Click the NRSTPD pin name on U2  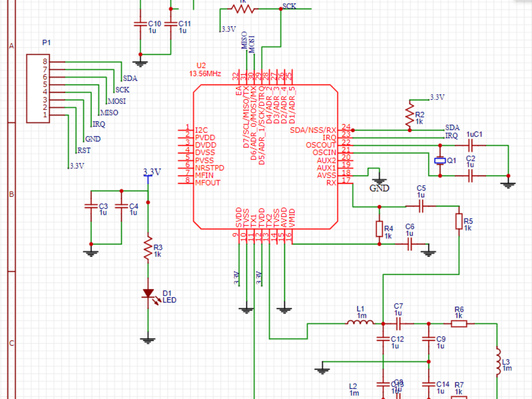pos(209,168)
